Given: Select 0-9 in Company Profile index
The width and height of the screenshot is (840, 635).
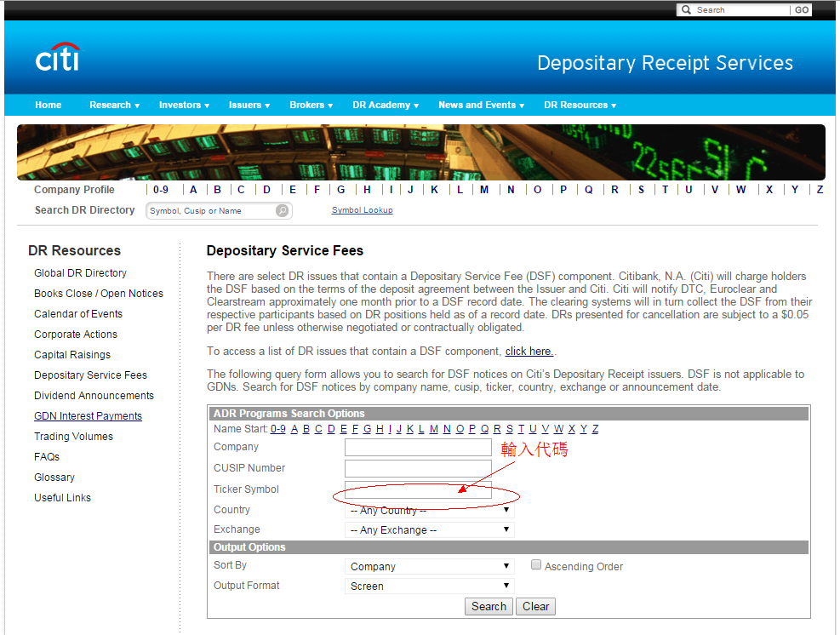Looking at the screenshot, I should tap(161, 190).
